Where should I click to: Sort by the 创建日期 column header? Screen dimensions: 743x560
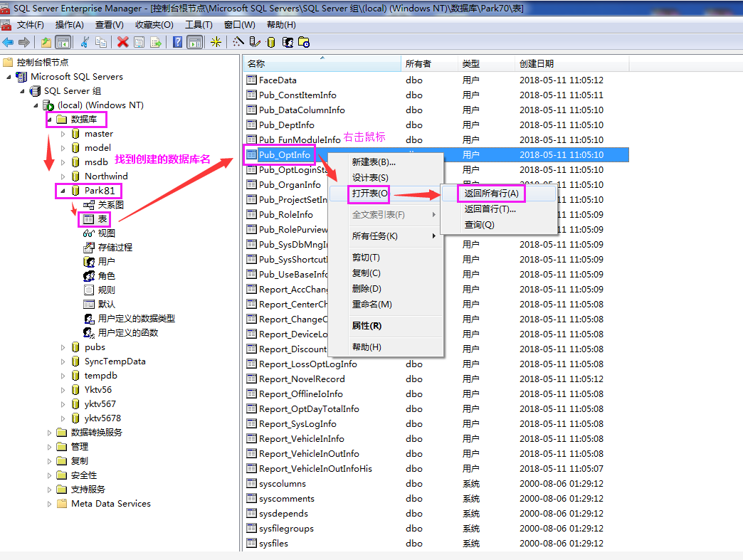(572, 63)
